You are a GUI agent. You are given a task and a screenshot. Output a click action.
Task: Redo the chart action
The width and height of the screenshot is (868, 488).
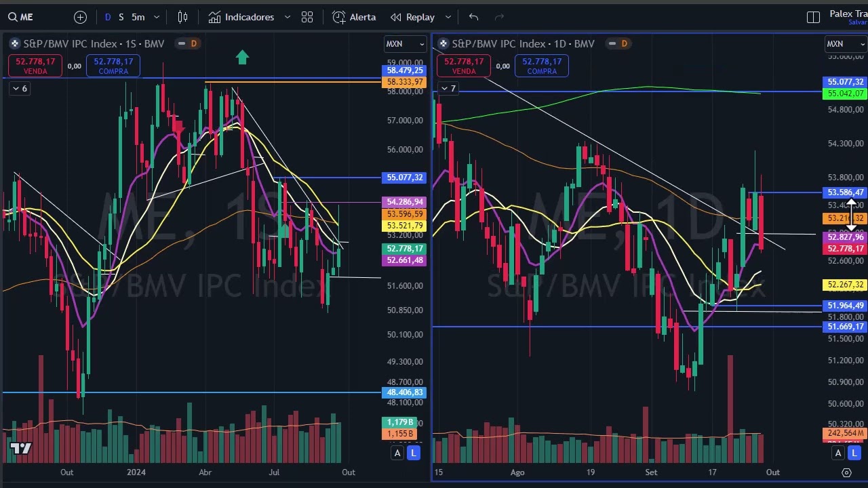[x=500, y=17]
